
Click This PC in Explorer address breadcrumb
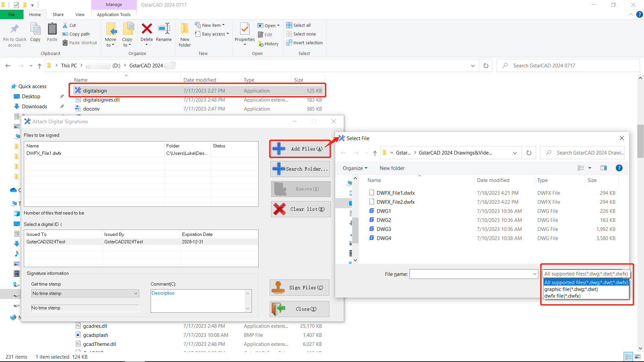tap(69, 66)
